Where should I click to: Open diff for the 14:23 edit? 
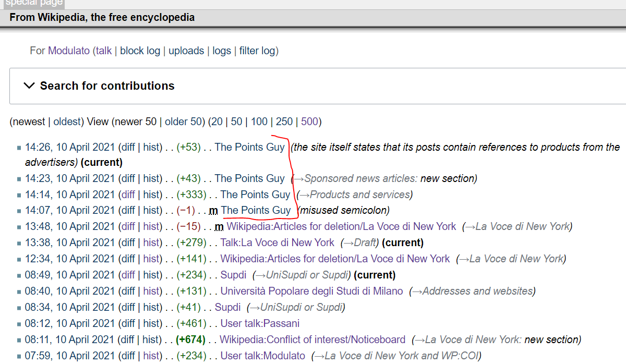(x=128, y=178)
